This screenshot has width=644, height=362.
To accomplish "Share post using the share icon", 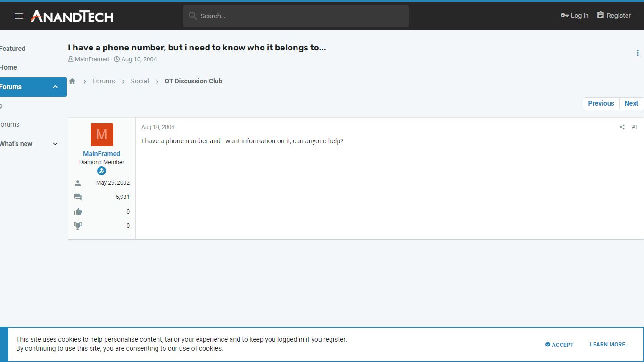I will coord(622,127).
